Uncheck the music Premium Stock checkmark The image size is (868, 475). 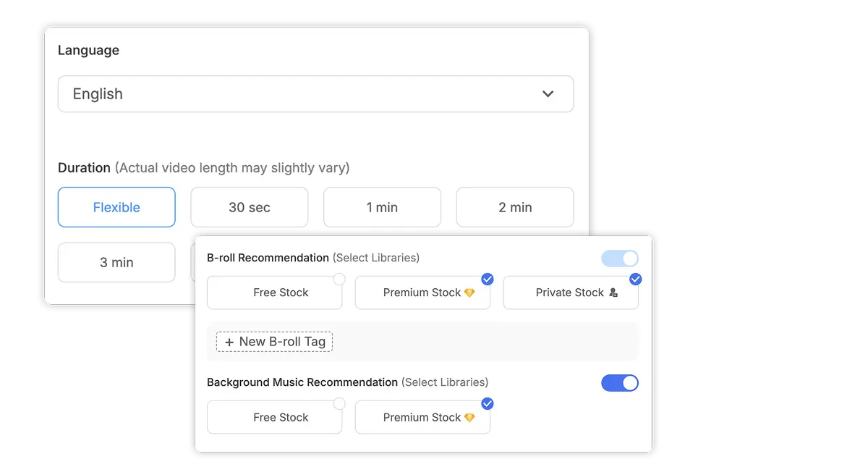488,404
